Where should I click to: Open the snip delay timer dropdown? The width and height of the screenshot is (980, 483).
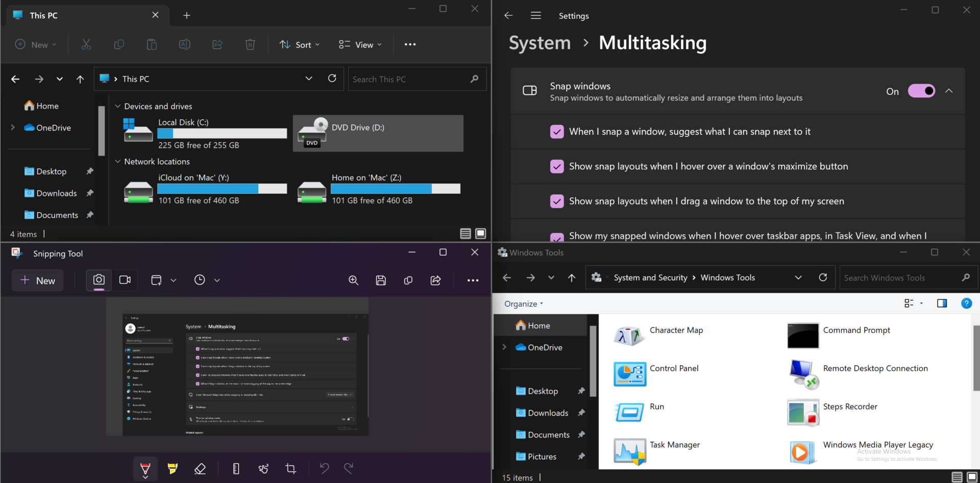point(217,280)
